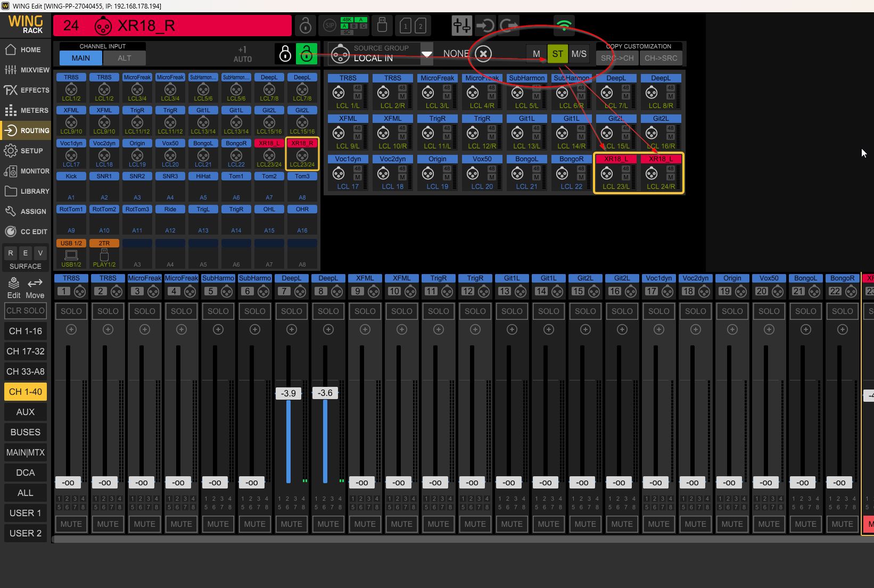Select the LCL 24/R XR18_L source
The width and height of the screenshot is (874, 588).
click(661, 173)
